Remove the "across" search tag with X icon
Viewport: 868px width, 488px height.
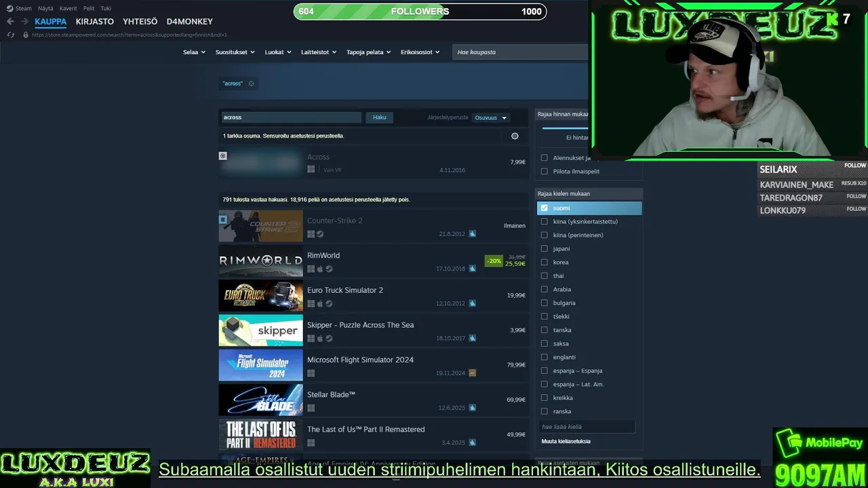[251, 83]
